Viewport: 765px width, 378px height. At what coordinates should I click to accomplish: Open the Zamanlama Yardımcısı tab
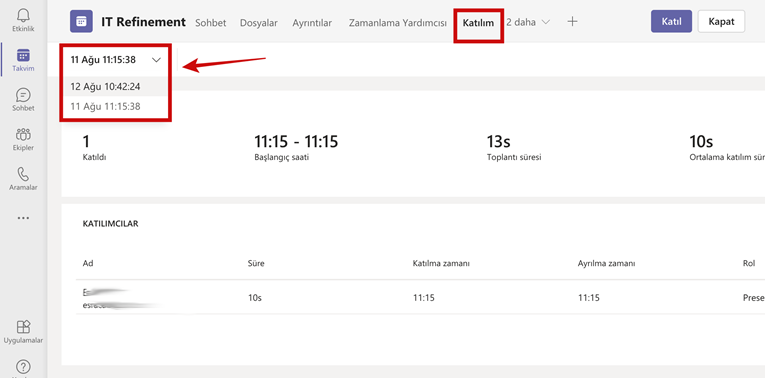398,22
